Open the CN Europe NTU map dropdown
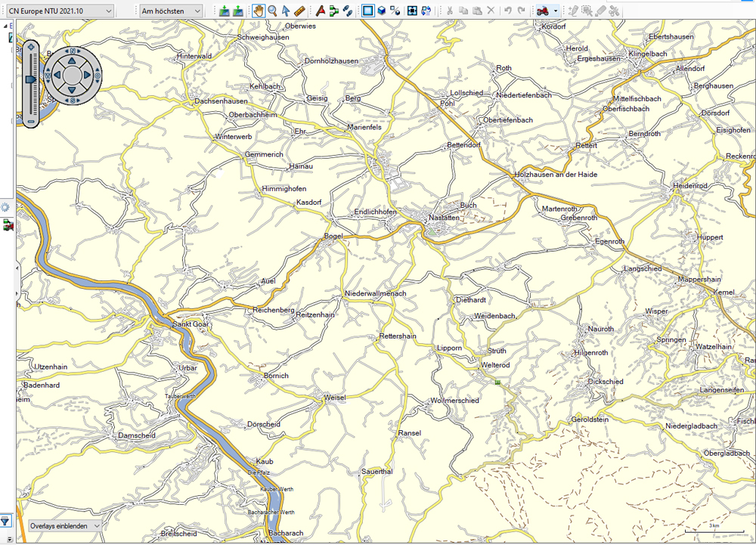The image size is (756, 545). pyautogui.click(x=59, y=11)
